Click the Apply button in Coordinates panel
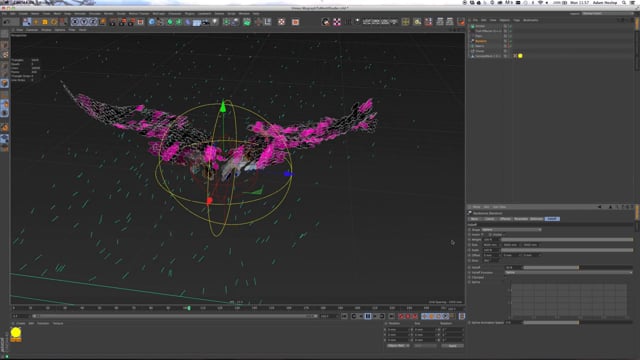This screenshot has width=640, height=360. tap(452, 346)
